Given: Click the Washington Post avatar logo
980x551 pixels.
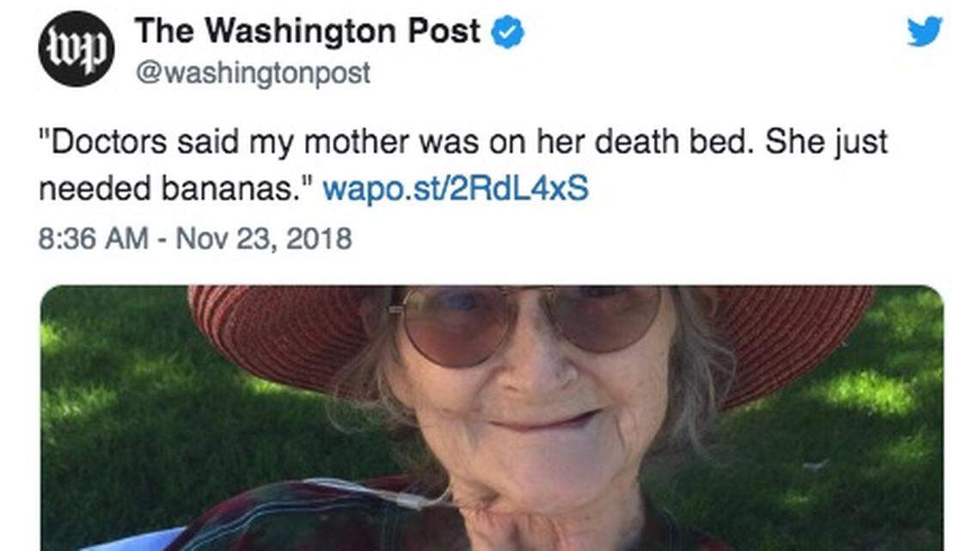Looking at the screenshot, I should tap(76, 49).
